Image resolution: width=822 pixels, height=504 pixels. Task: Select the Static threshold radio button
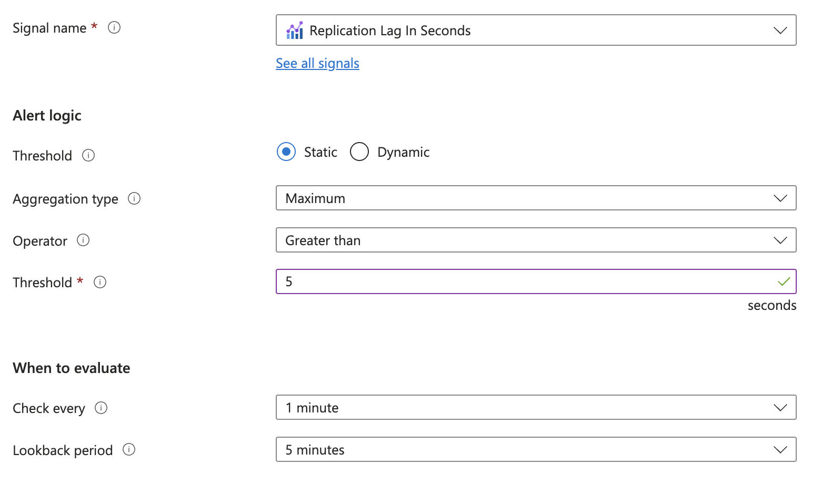point(286,152)
